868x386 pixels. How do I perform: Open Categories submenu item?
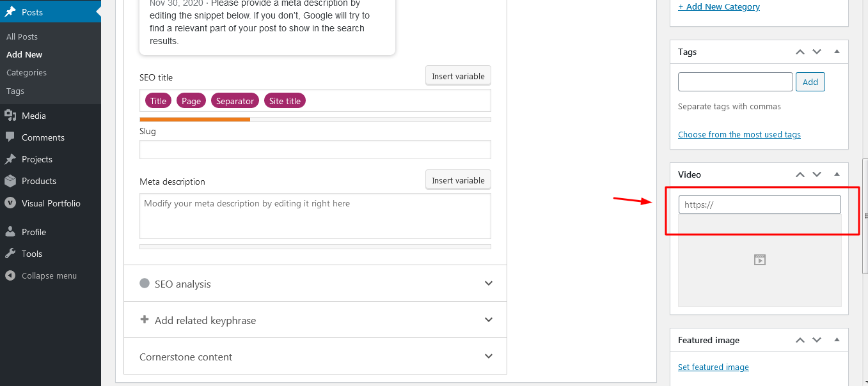[x=26, y=73]
